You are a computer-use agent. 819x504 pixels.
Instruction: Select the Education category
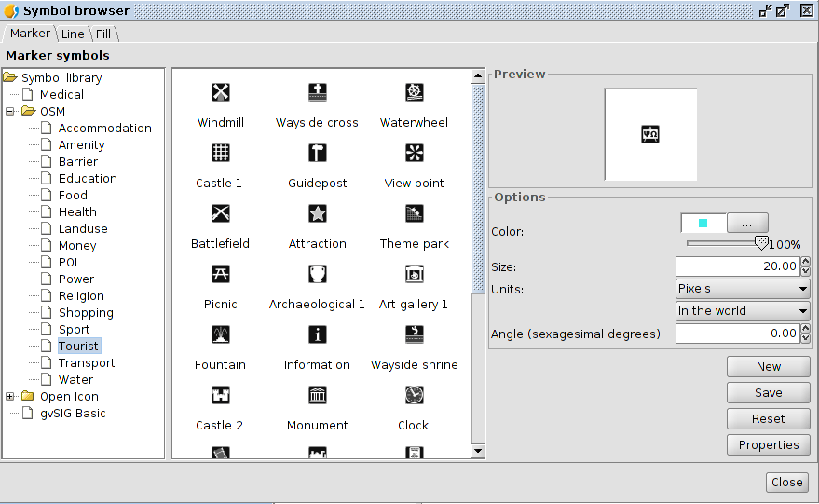88,178
